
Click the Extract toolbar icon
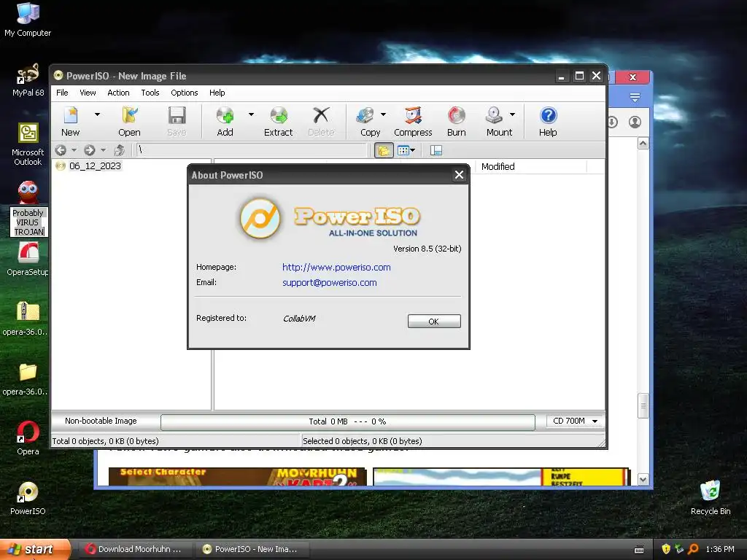[278, 122]
